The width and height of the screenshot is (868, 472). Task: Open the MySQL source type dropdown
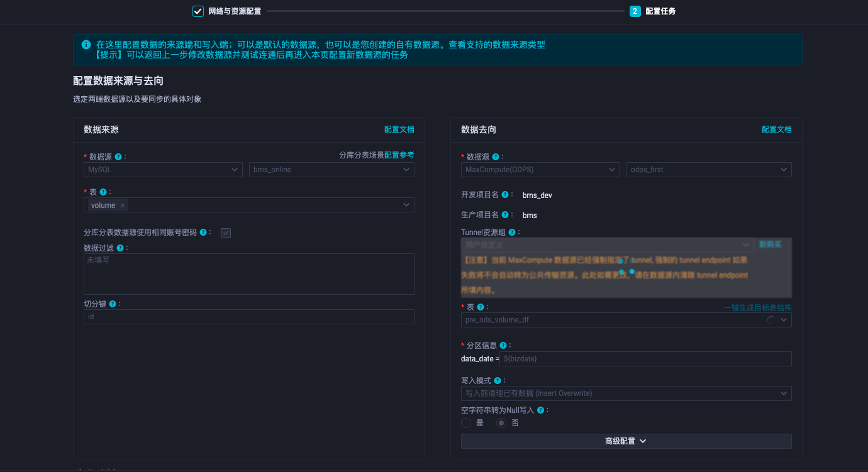pyautogui.click(x=163, y=170)
